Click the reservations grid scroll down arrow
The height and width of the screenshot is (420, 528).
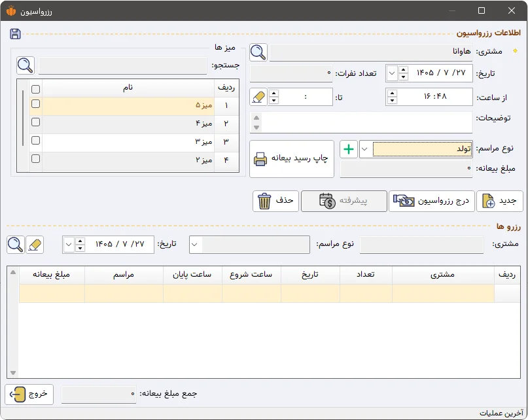13,372
